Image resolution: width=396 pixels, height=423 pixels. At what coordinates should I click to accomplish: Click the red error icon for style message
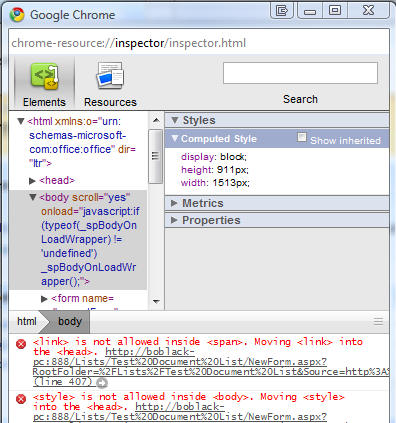[x=21, y=399]
